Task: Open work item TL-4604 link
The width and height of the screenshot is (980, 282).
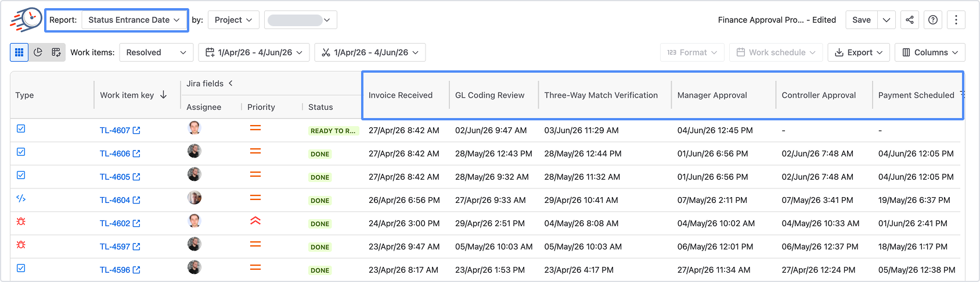Action: pyautogui.click(x=115, y=200)
